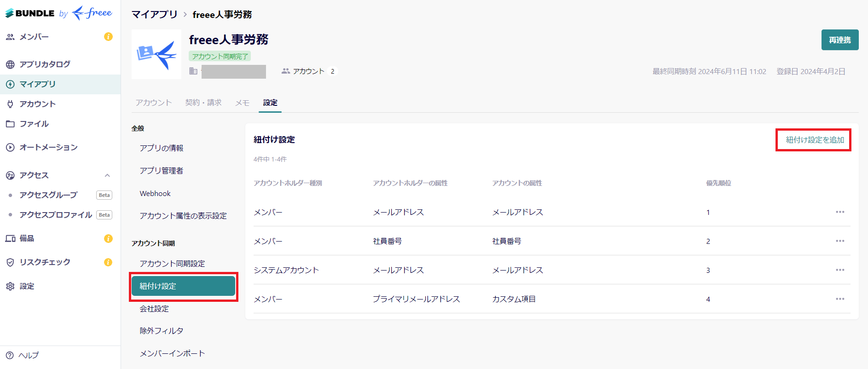Screen dimensions: 868x369
Task: Collapse the アクセス sidebar section chevron
Action: (107, 175)
